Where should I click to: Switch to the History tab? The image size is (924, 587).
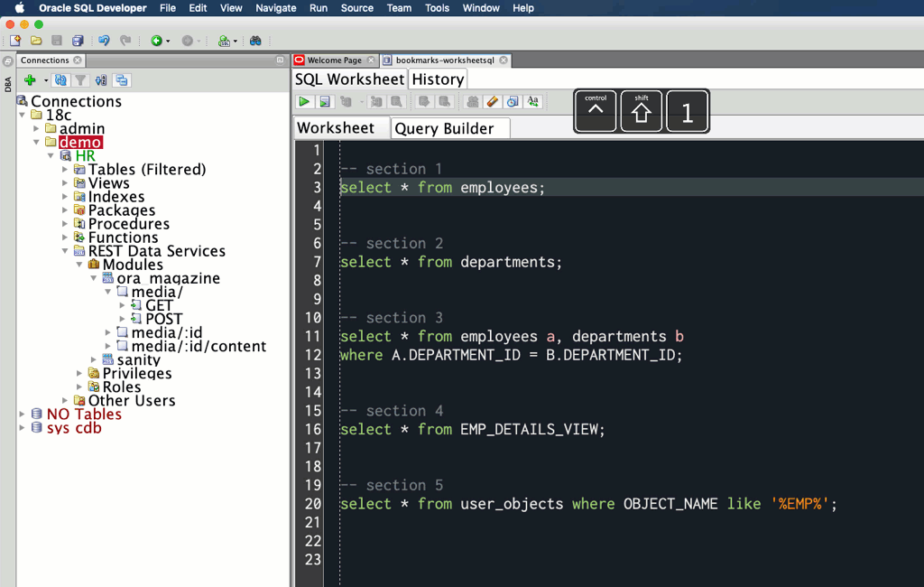click(x=438, y=79)
